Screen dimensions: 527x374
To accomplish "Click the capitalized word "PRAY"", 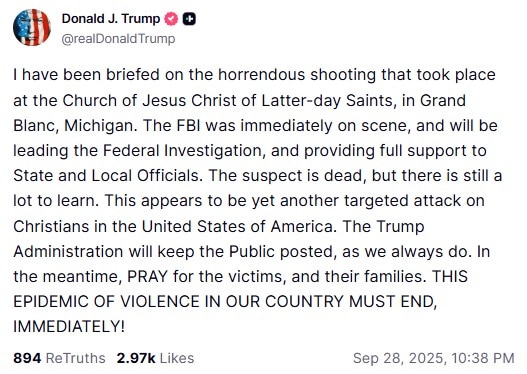I will pyautogui.click(x=148, y=277).
